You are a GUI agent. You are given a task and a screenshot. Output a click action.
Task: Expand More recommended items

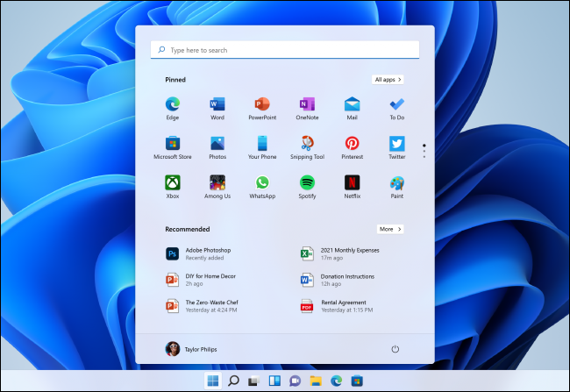tap(390, 229)
